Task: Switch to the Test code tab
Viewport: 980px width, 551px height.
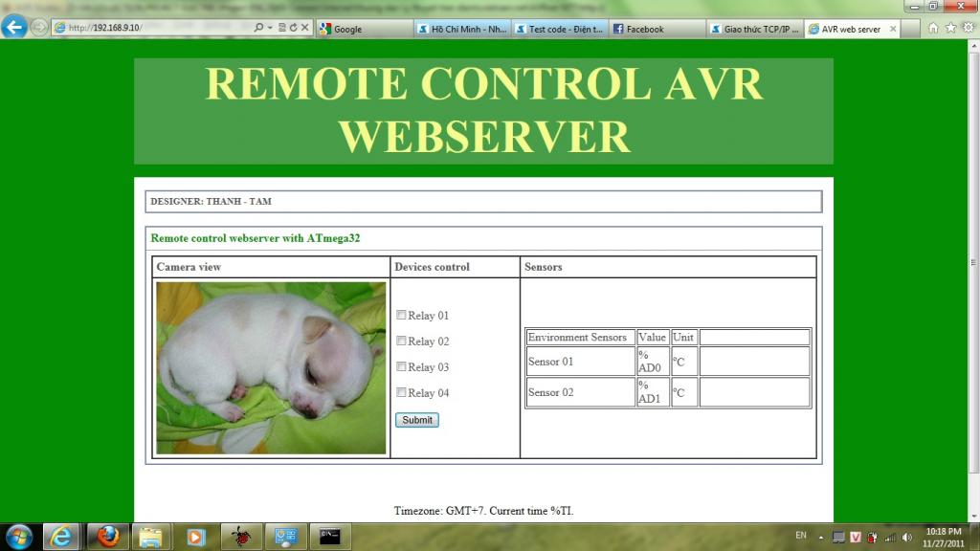Action: [560, 29]
